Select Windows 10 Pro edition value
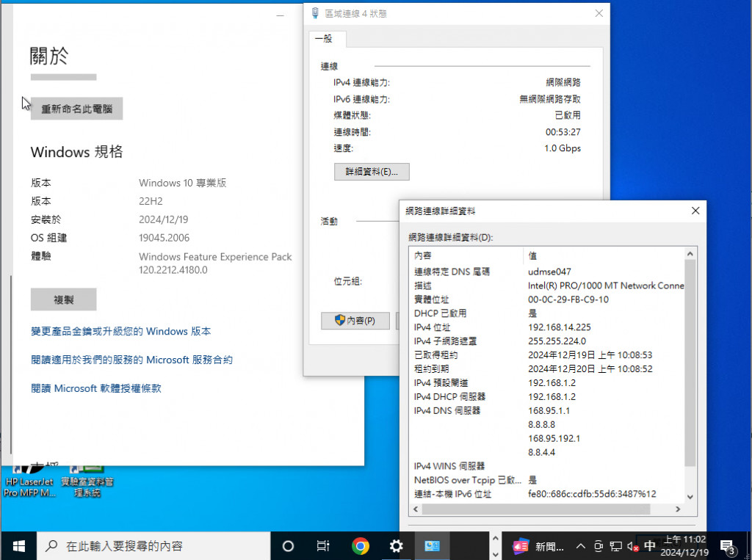 pos(182,183)
